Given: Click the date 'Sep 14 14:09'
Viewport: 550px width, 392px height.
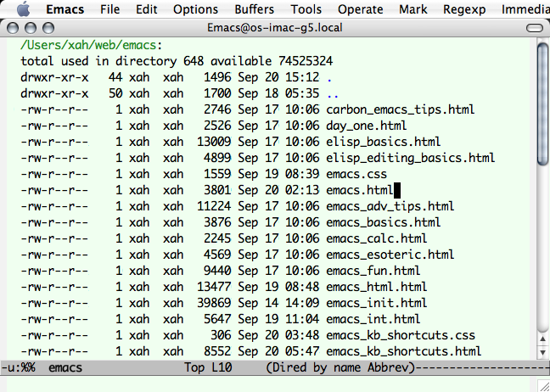Looking at the screenshot, I should [278, 303].
